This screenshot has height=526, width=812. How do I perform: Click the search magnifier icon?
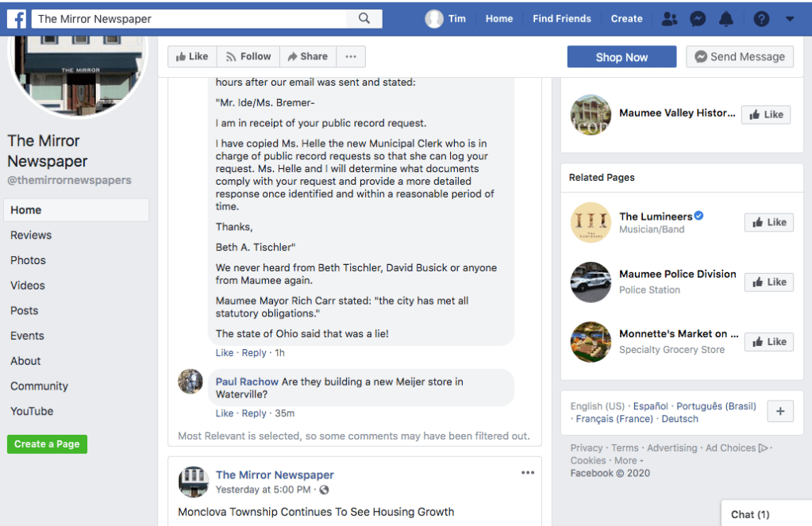click(364, 18)
